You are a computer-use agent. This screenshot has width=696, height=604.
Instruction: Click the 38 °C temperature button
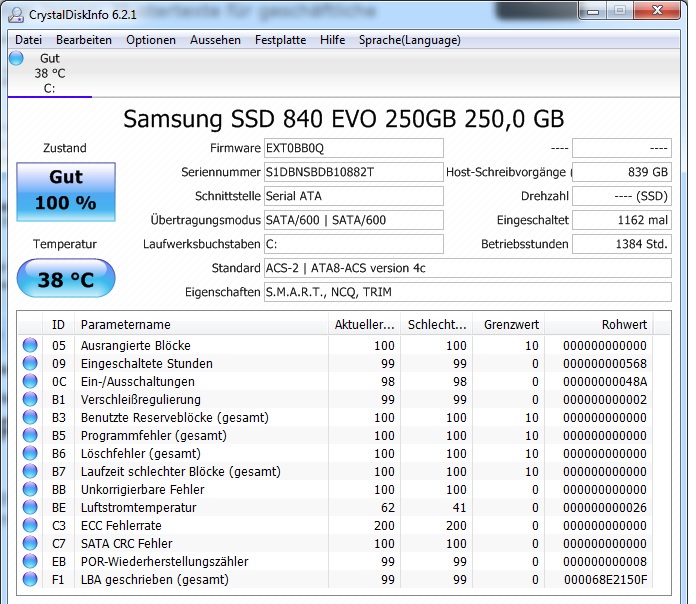point(66,278)
